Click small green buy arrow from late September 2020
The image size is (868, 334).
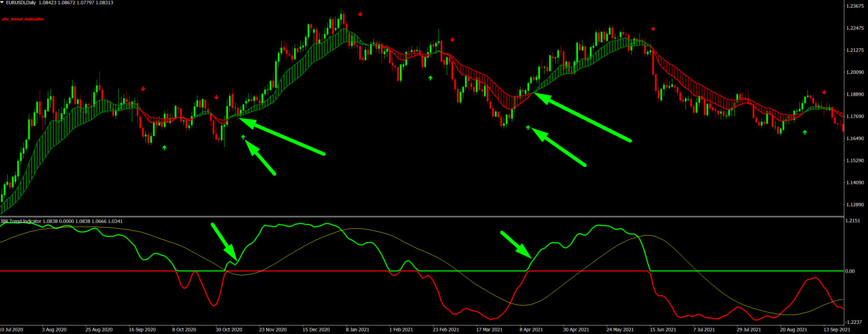(x=164, y=148)
